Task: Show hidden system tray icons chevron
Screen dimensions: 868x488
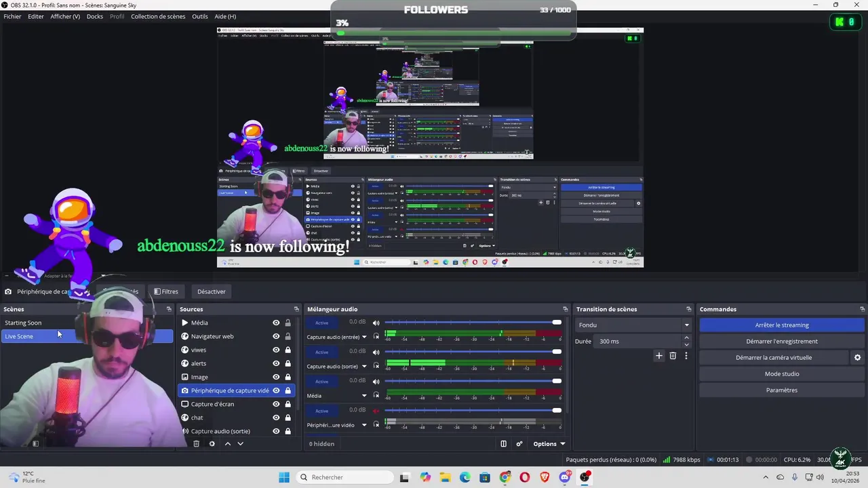Action: point(766,477)
